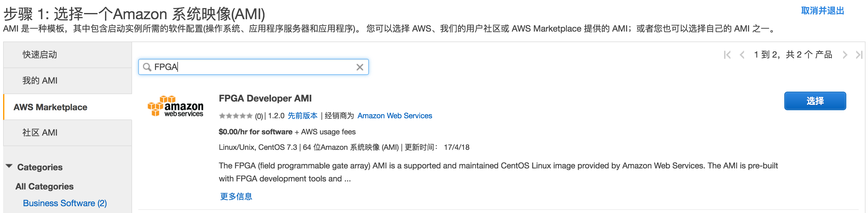
Task: Click into the FPGA search field
Action: click(x=253, y=67)
